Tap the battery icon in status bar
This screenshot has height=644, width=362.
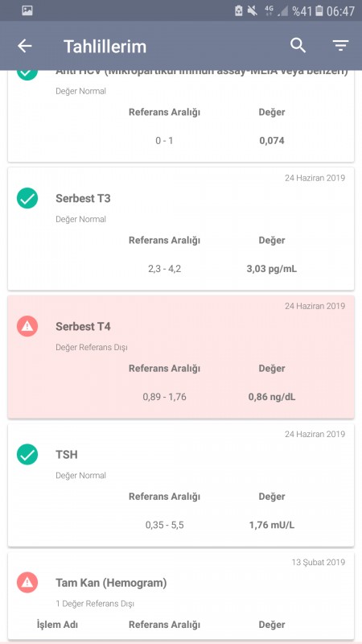(319, 11)
